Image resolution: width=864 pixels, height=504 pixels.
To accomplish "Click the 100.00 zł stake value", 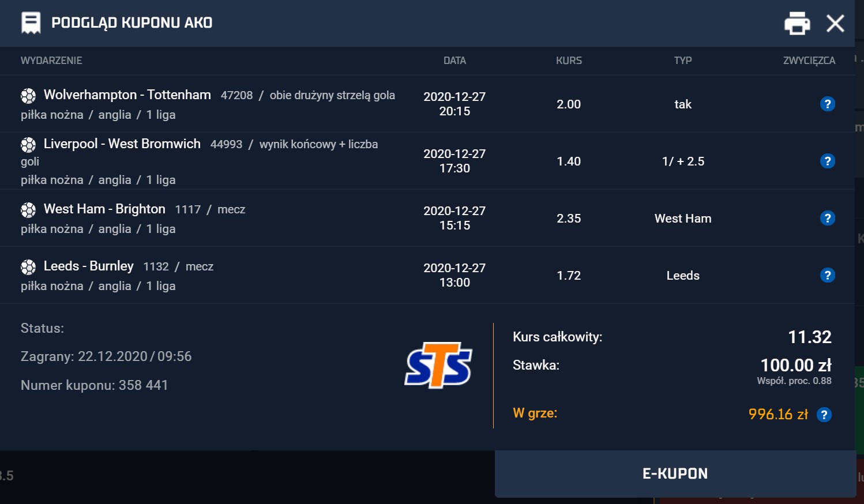I will click(795, 365).
